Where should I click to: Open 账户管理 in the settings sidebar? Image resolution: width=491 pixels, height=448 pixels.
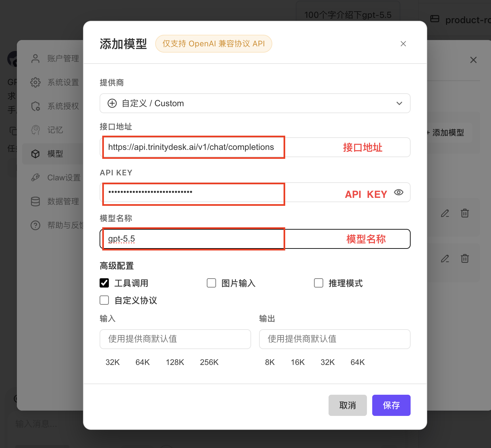click(53, 59)
